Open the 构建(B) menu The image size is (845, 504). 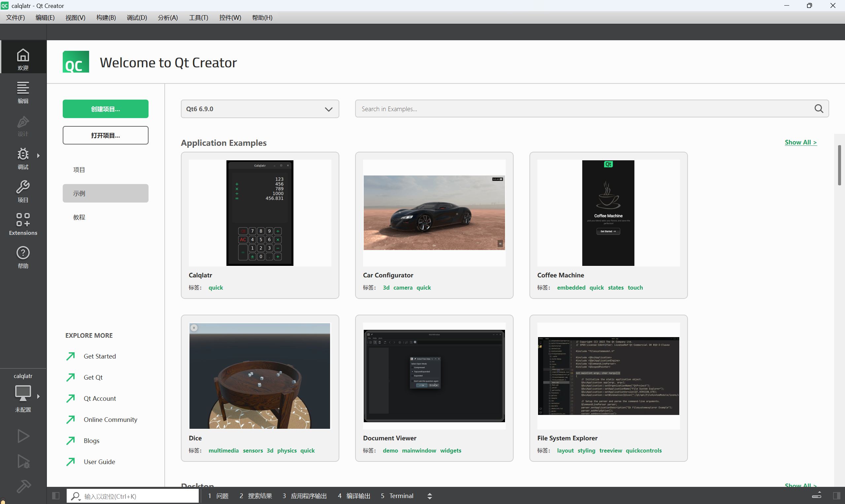(x=106, y=18)
